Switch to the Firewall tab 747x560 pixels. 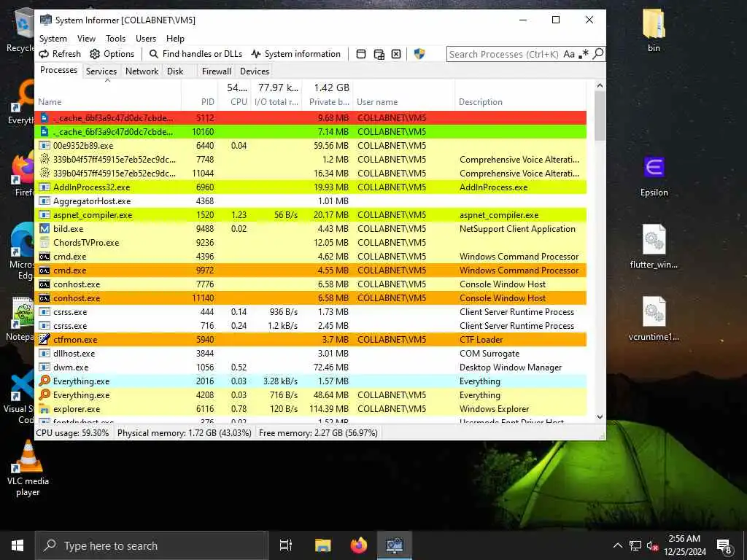point(216,71)
